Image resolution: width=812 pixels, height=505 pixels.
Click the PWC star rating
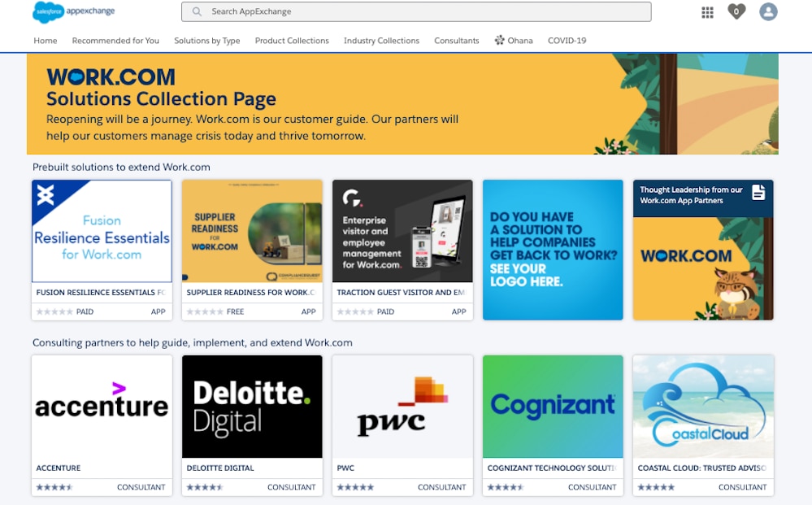355,487
